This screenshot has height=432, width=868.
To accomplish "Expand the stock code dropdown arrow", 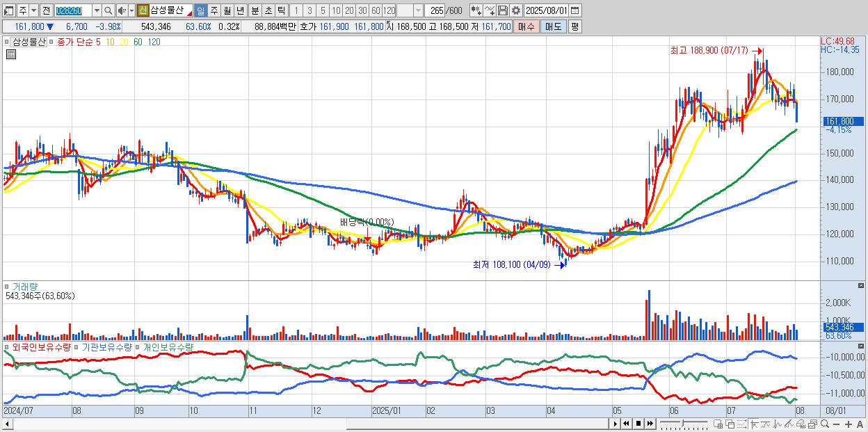I will 97,10.
